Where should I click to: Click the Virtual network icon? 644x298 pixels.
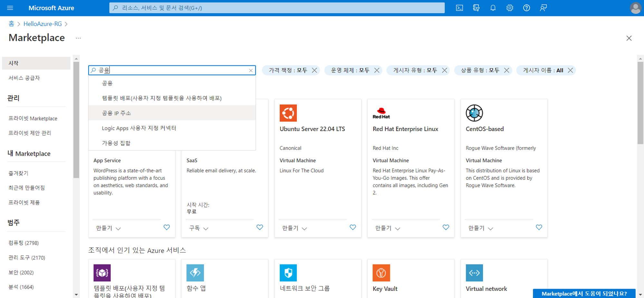coord(474,273)
